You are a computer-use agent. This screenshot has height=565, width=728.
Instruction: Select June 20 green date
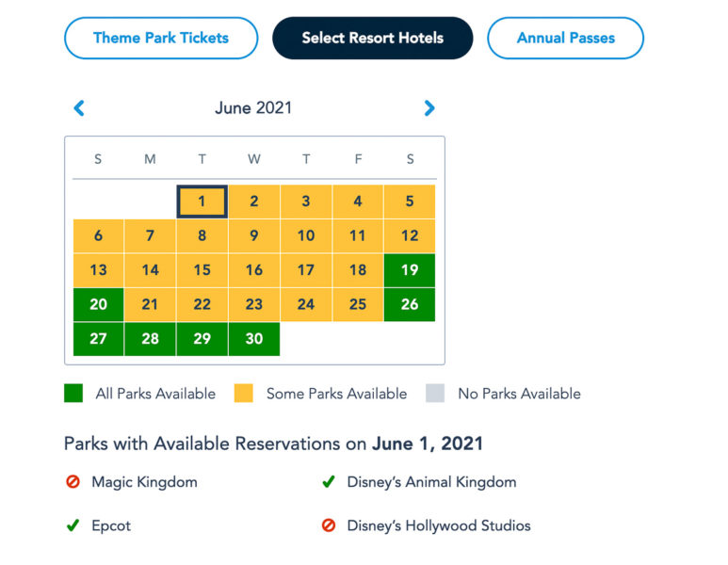pyautogui.click(x=99, y=304)
